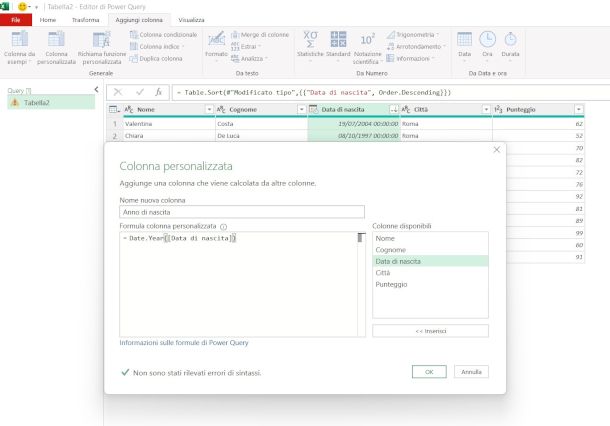Open Informazioni sulle formule di Power Query
The image size is (610, 426).
(184, 343)
